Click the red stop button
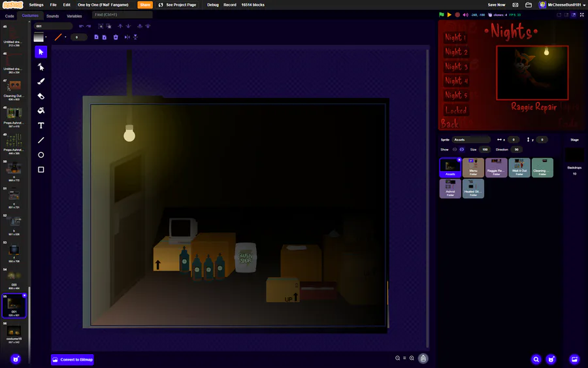The image size is (588, 368). coord(457,14)
